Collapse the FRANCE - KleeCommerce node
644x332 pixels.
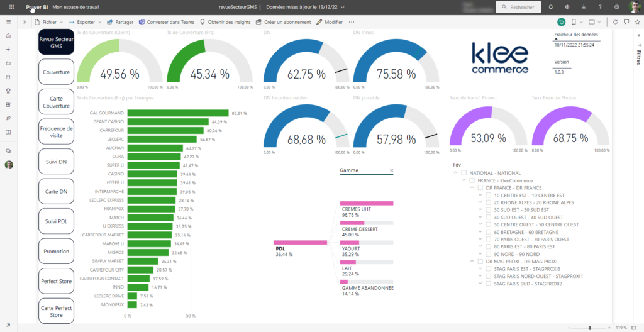click(464, 180)
